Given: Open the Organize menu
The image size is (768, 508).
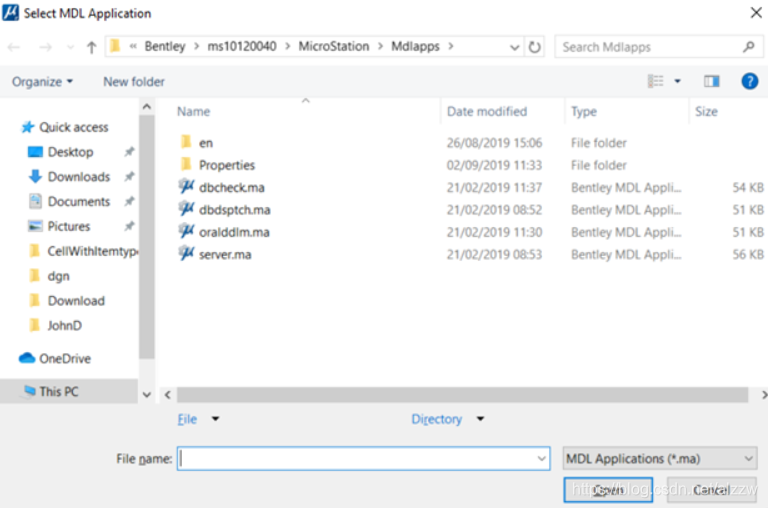Looking at the screenshot, I should click(43, 81).
